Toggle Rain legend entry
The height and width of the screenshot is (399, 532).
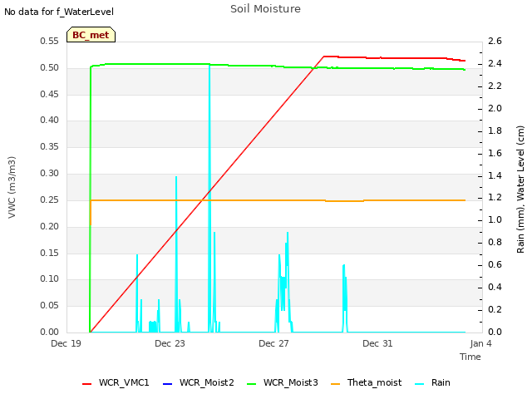pyautogui.click(x=432, y=382)
